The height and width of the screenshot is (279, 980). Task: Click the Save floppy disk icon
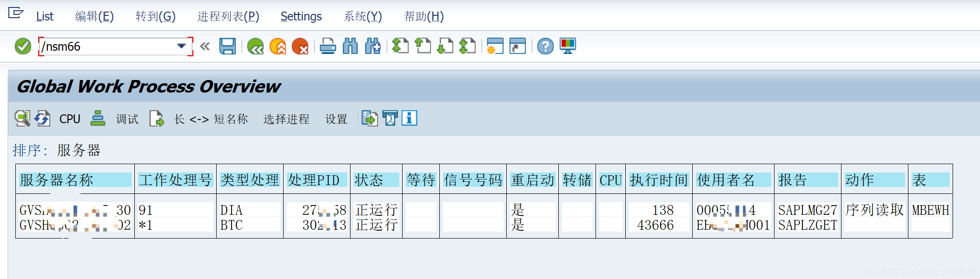pos(228,46)
